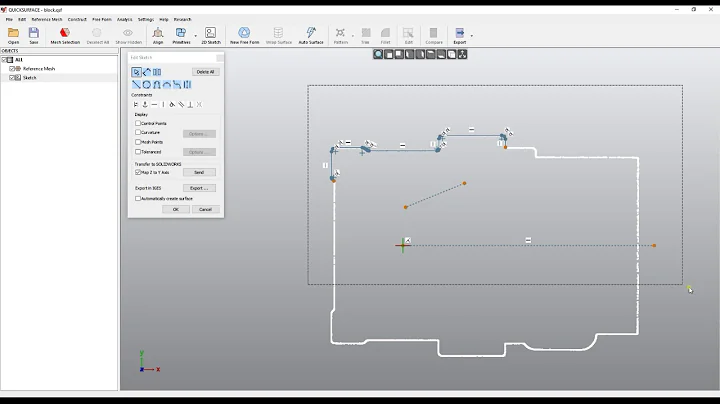
Task: Select the slot drawing tool
Action: [157, 84]
